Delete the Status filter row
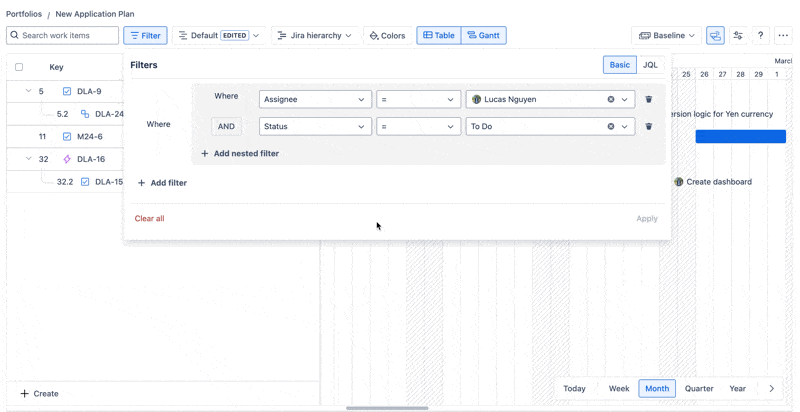 (x=648, y=127)
